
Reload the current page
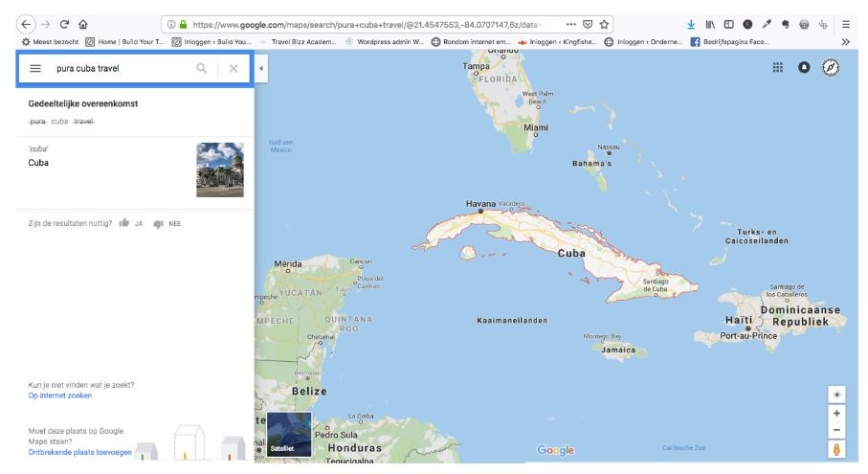pos(64,24)
